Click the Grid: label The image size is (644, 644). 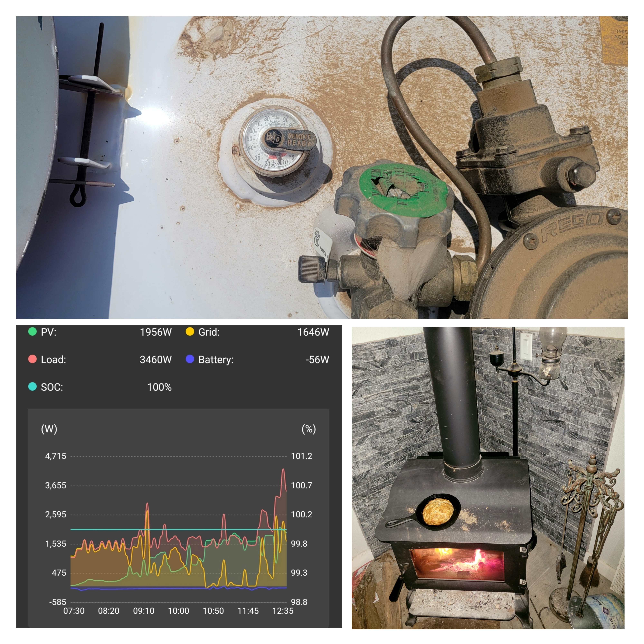[209, 332]
